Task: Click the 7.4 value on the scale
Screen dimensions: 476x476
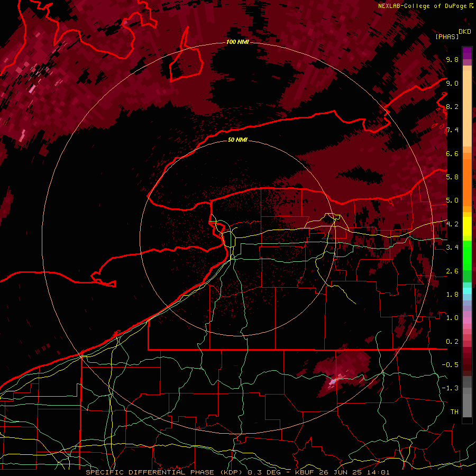Action: [452, 130]
